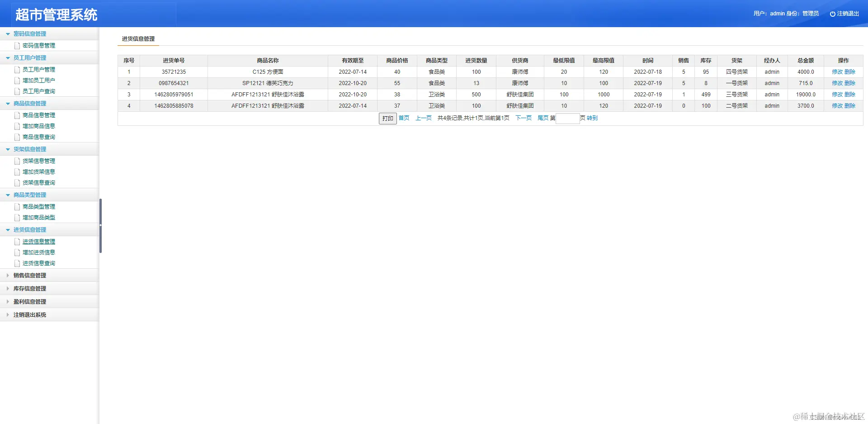Open 进货信息查询 page
The width and height of the screenshot is (868, 424).
pyautogui.click(x=39, y=263)
